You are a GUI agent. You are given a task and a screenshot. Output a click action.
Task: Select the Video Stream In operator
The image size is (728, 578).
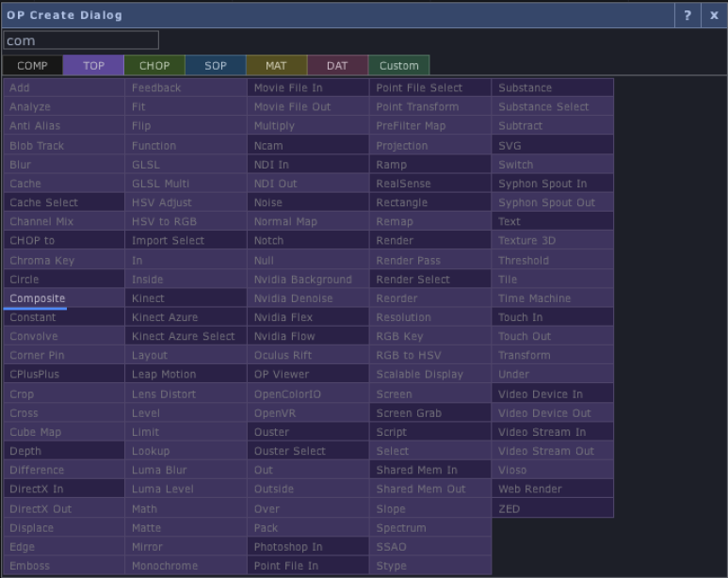[553, 432]
